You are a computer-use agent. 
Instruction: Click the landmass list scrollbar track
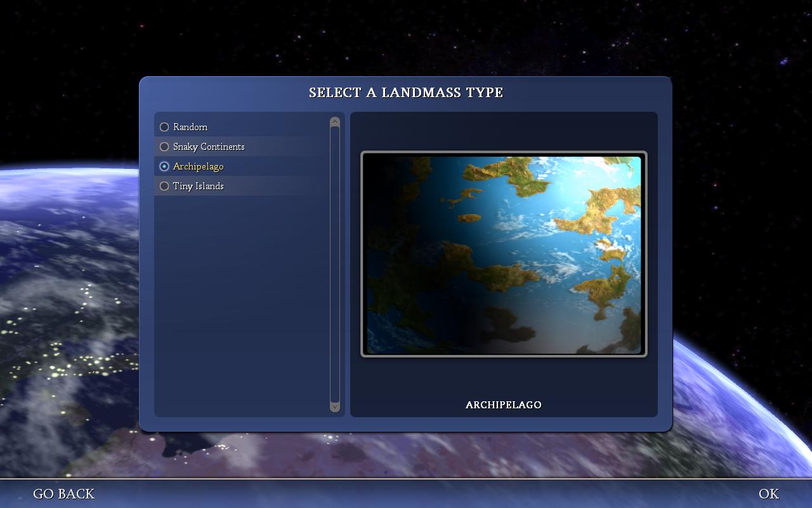[335, 264]
